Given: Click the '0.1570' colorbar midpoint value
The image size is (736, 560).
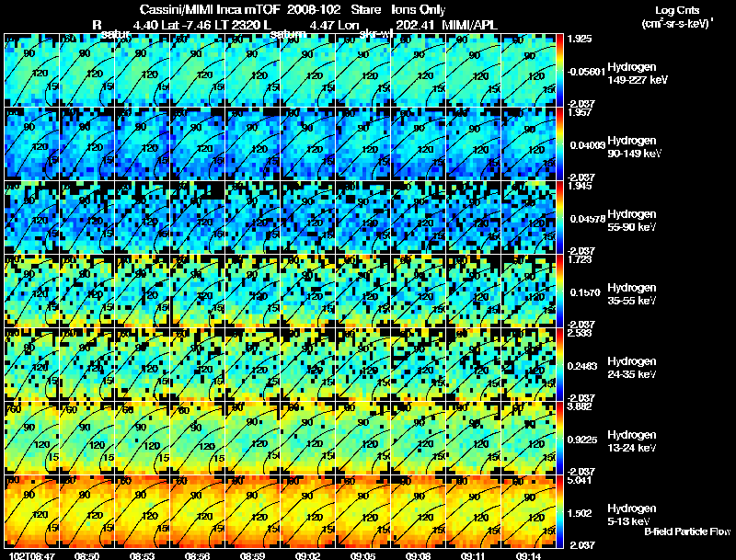Looking at the screenshot, I should coord(585,292).
